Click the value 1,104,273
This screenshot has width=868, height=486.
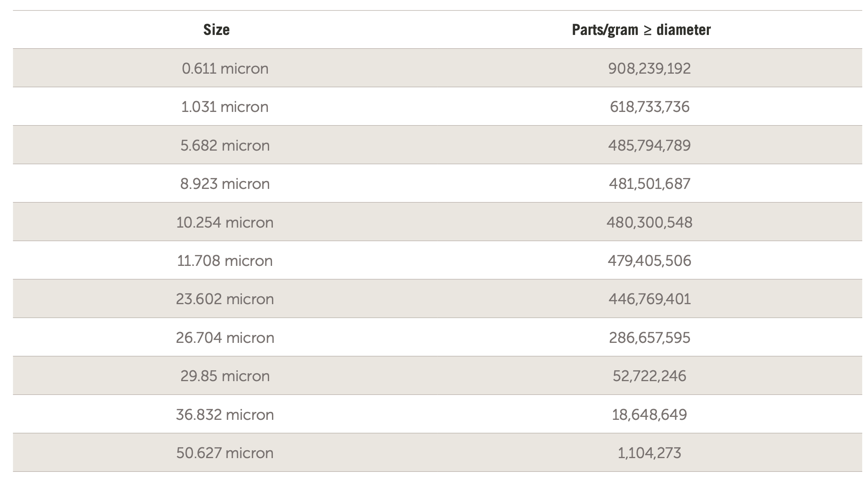(649, 453)
